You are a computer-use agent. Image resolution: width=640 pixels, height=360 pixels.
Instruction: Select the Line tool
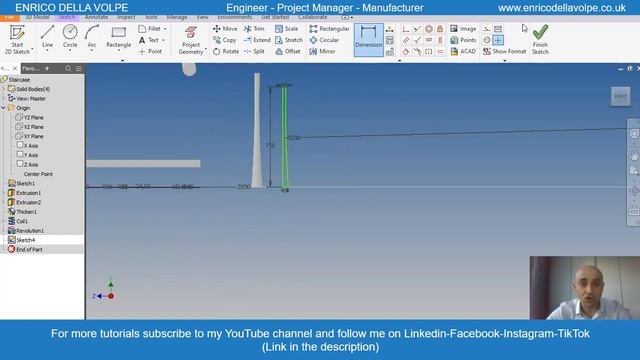click(x=47, y=37)
